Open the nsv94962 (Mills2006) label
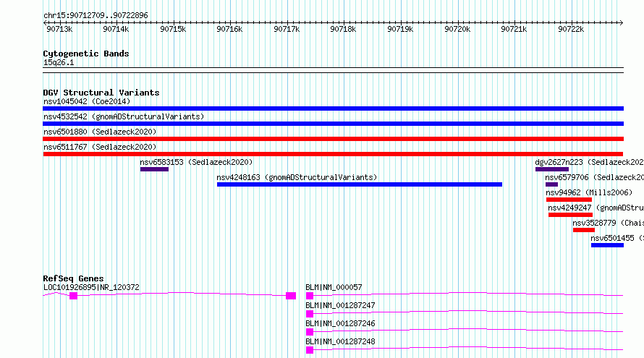The width and height of the screenshot is (644, 358). click(x=589, y=192)
